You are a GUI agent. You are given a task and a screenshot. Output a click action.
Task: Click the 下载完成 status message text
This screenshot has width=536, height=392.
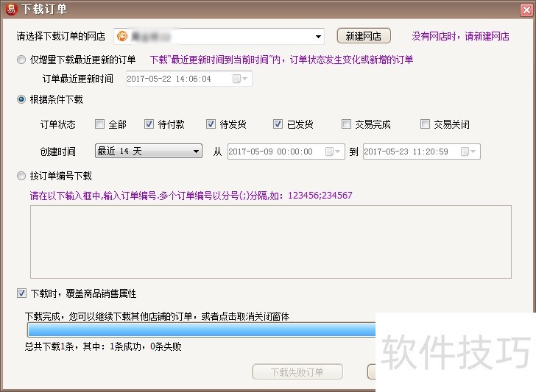click(158, 316)
